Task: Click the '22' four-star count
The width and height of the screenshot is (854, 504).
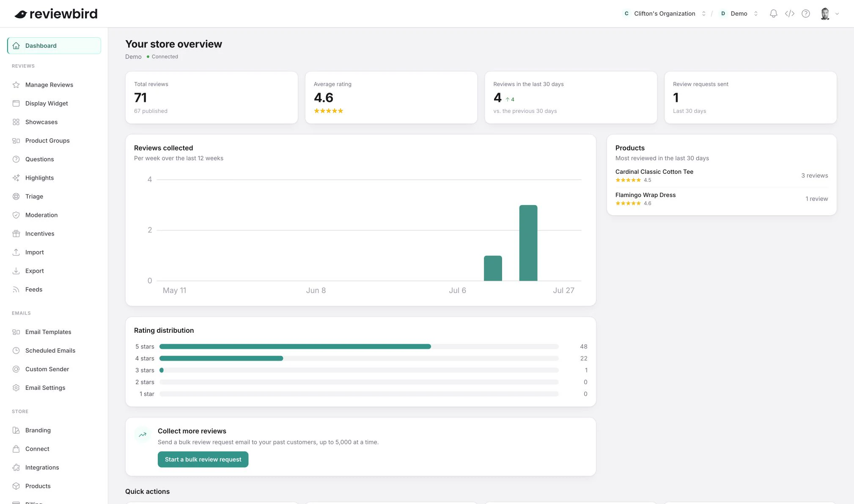Action: [x=584, y=358]
